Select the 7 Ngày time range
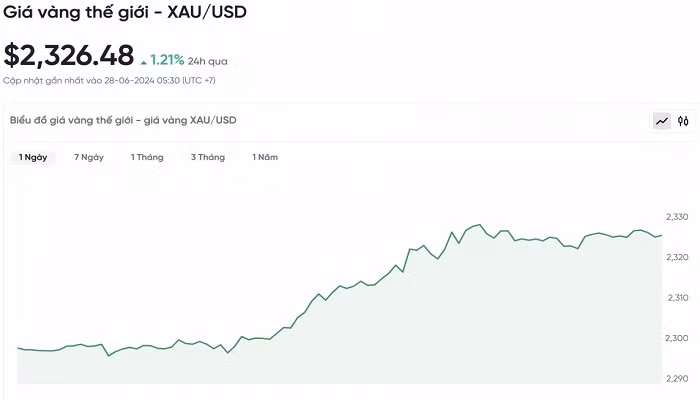700x400 pixels. point(89,157)
